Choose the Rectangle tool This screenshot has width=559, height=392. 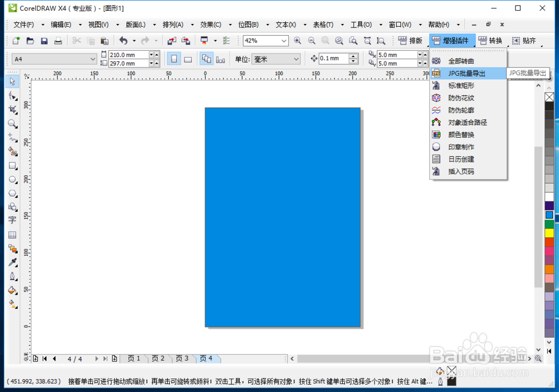coord(12,165)
